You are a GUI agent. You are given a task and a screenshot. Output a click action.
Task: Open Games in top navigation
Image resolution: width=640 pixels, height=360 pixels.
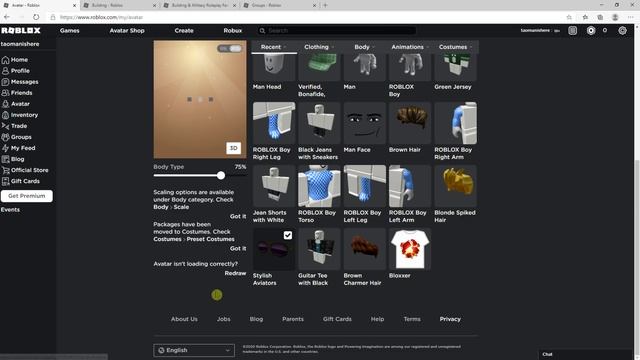(x=69, y=31)
